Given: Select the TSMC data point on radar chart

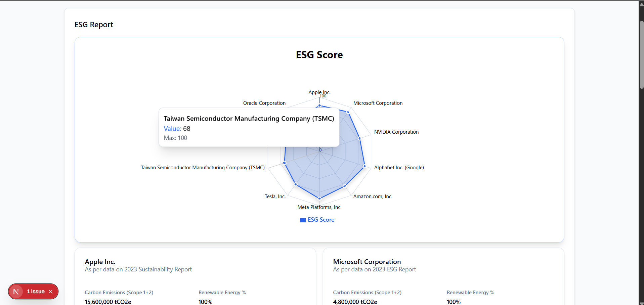Looking at the screenshot, I should pos(285,163).
